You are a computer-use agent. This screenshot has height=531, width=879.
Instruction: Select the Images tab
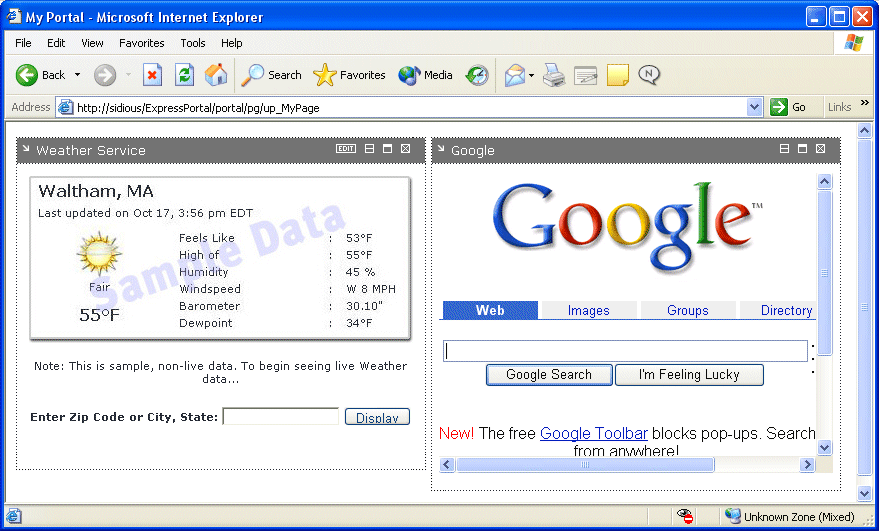point(589,310)
